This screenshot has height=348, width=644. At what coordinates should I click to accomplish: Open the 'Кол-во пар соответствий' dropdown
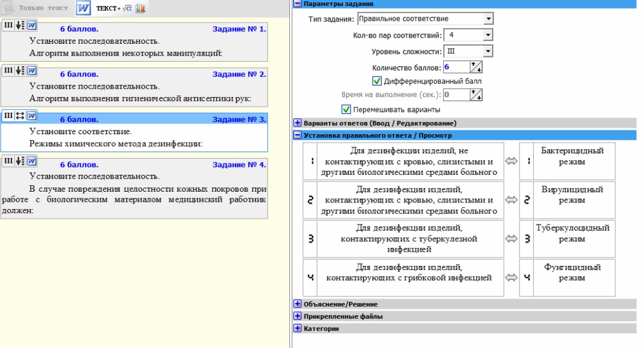pyautogui.click(x=488, y=35)
